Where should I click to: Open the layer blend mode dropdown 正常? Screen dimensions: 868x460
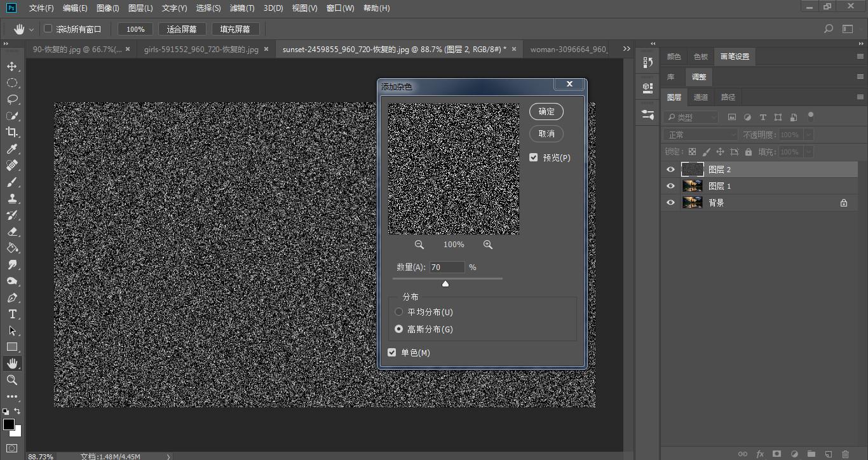[x=701, y=135]
